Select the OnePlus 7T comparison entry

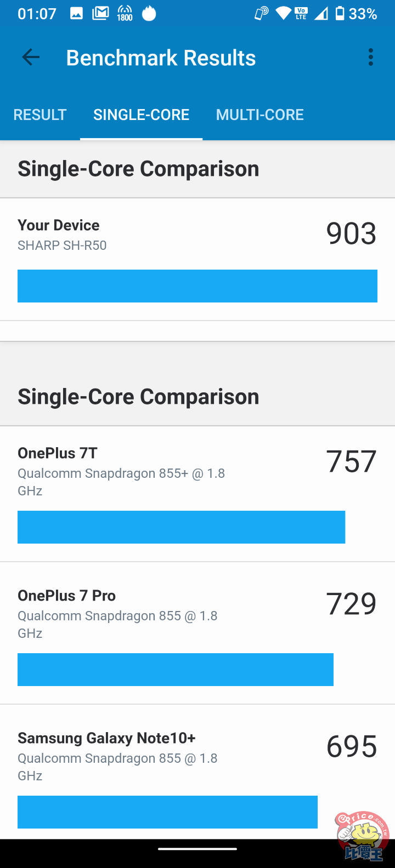pyautogui.click(x=198, y=494)
